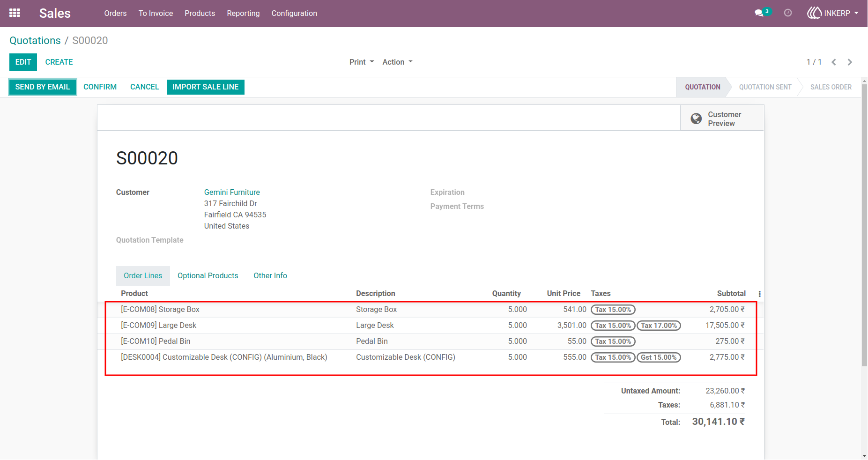868x460 pixels.
Task: Switch to the Other Info tab
Action: click(x=270, y=275)
